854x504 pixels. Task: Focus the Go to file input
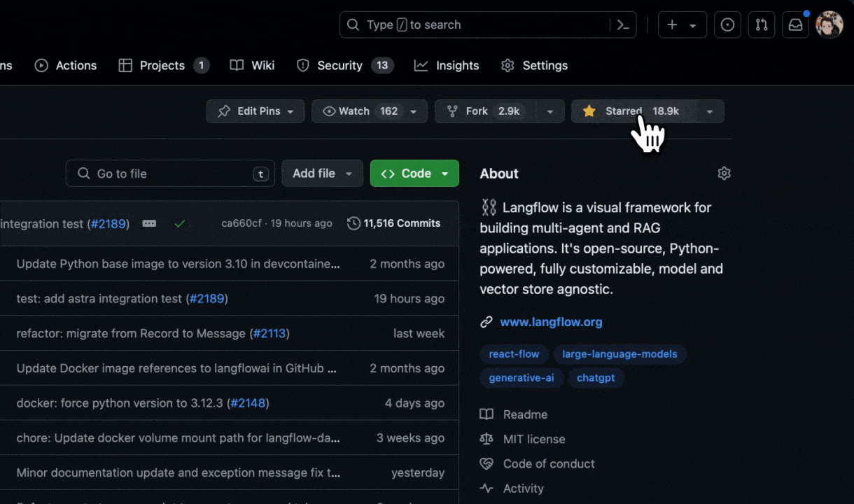170,174
